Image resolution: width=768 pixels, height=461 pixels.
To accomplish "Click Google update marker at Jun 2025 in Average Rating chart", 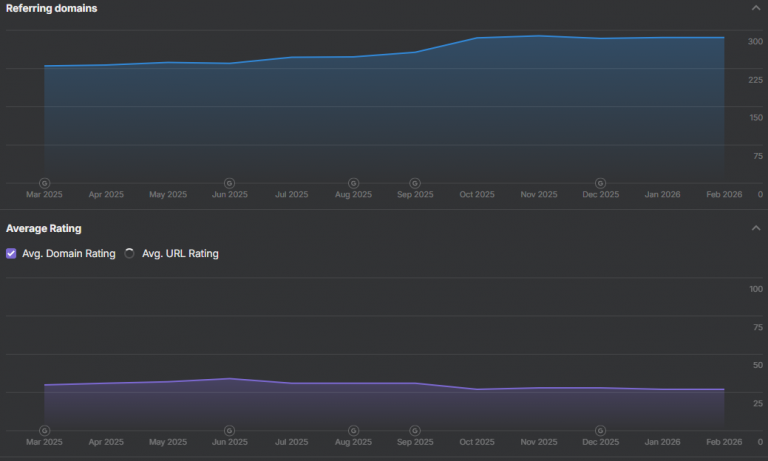I will [x=229, y=431].
